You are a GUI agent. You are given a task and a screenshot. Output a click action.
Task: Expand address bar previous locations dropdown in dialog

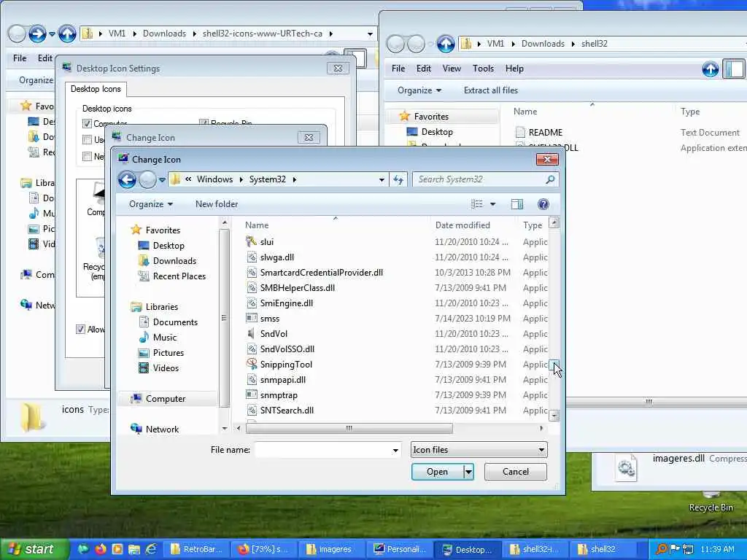tap(382, 180)
